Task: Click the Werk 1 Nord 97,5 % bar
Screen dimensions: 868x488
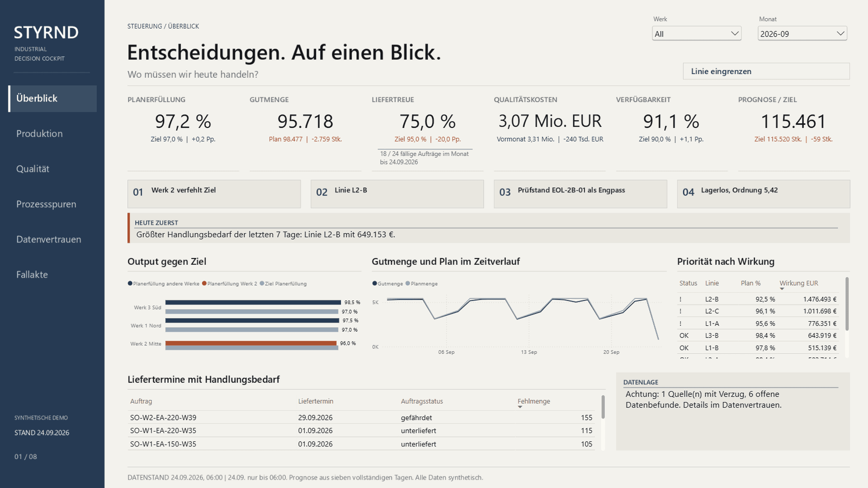Action: tap(252, 320)
